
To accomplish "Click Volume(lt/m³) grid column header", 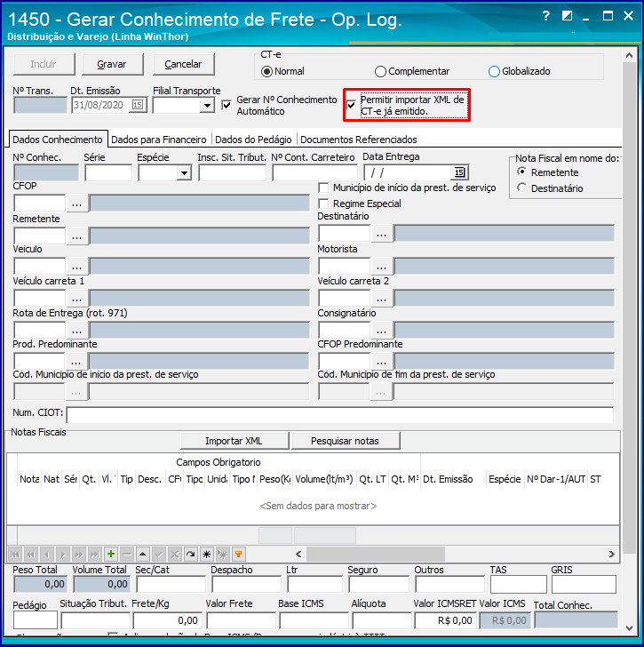I will click(x=324, y=479).
